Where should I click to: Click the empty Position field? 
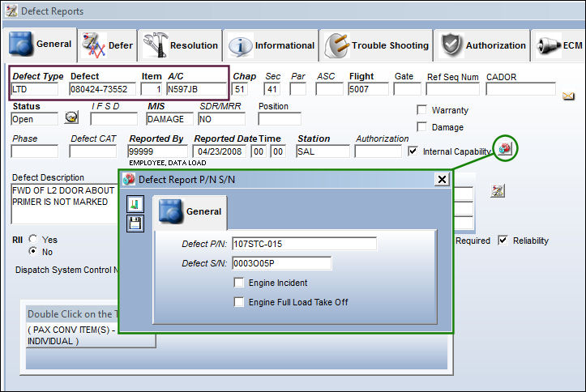280,119
